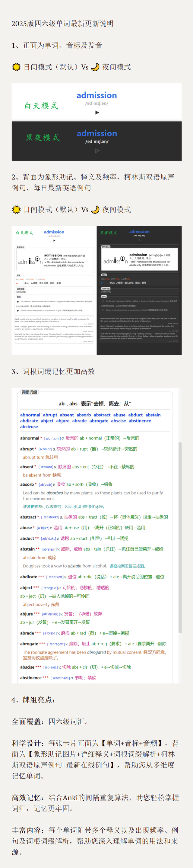Click the 词根词缀 panel label tab

(29, 392)
